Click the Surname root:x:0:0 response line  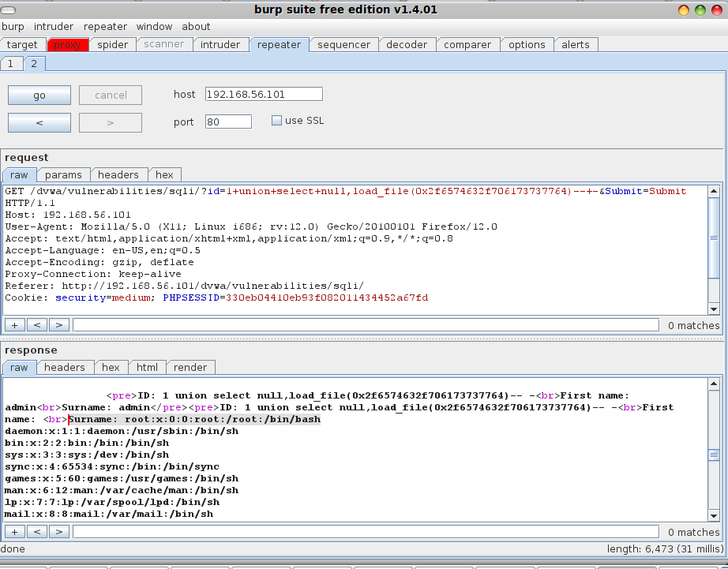coord(194,419)
